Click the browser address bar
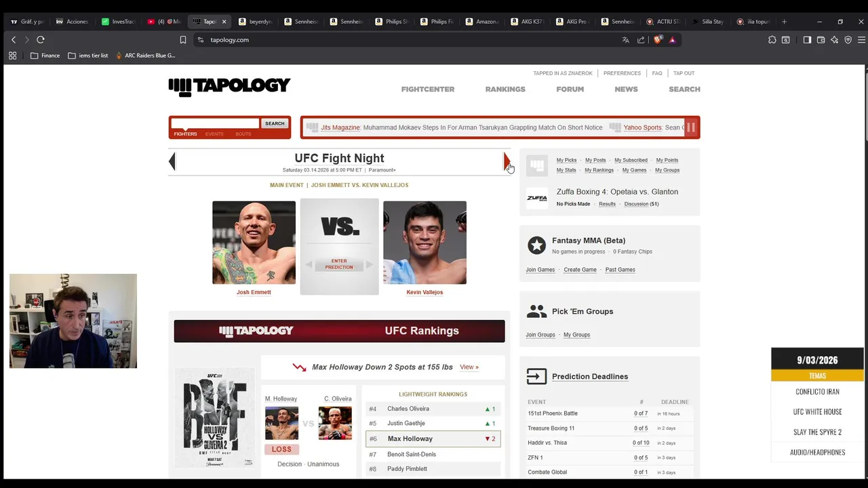Screen dimensions: 868x488 click(407, 40)
